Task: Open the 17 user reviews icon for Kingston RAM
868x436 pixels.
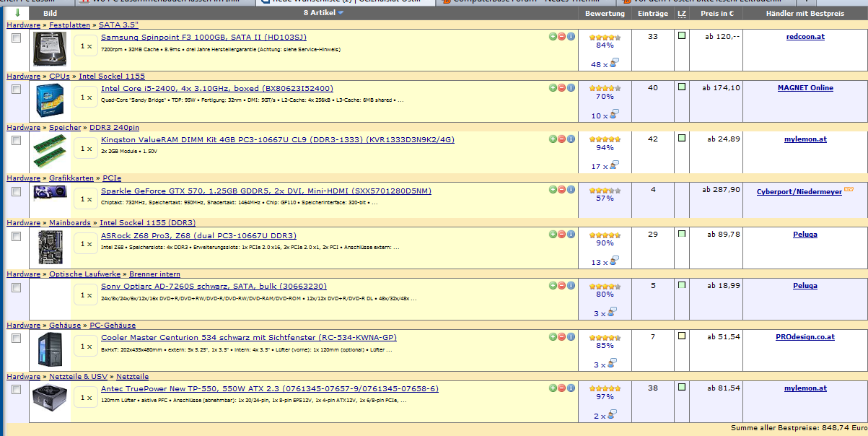Action: point(615,165)
